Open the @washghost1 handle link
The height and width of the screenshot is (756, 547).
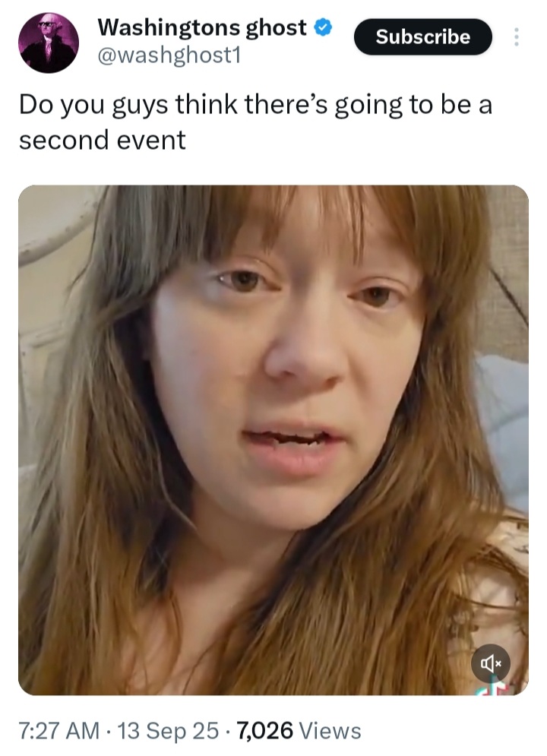point(169,56)
